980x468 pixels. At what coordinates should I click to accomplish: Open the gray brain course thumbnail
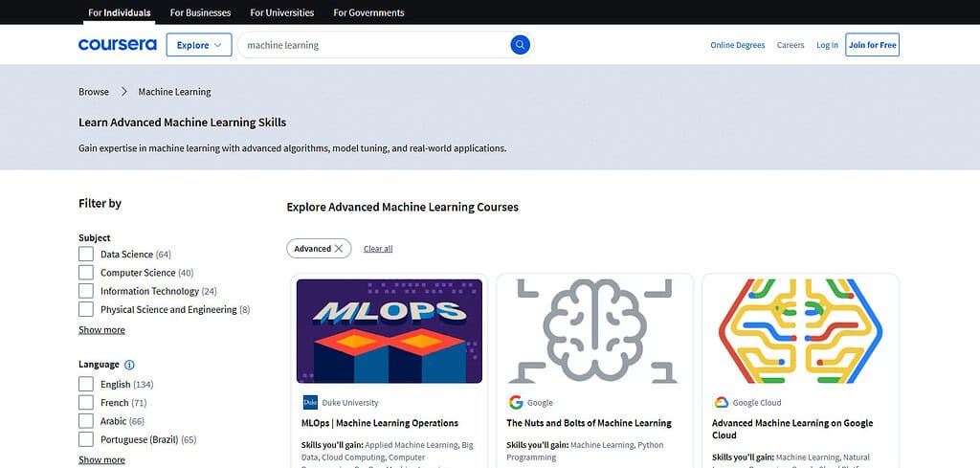coord(595,331)
